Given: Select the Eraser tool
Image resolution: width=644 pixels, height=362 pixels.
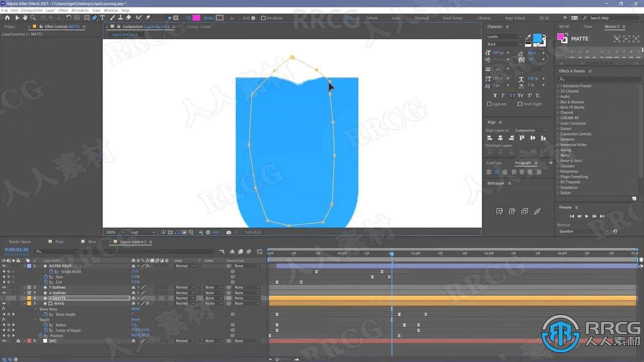Looking at the screenshot, I should 129,18.
